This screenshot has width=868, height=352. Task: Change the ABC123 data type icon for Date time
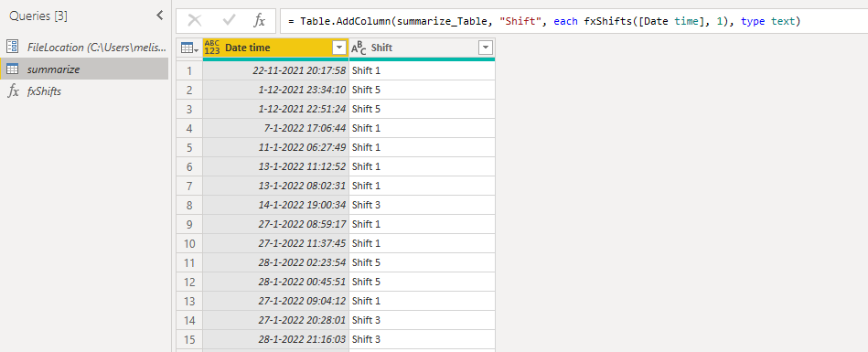pyautogui.click(x=212, y=48)
